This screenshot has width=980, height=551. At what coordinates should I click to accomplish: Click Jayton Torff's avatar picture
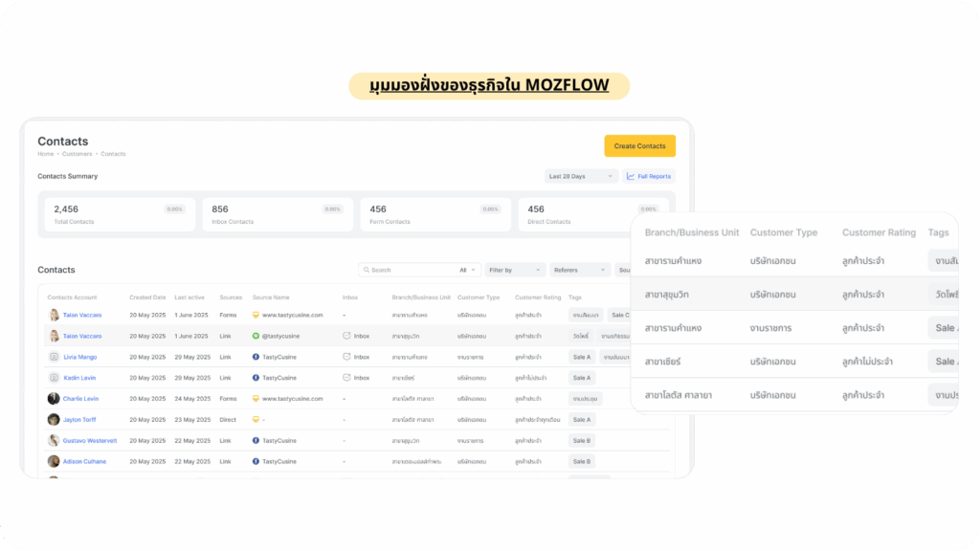coord(54,420)
